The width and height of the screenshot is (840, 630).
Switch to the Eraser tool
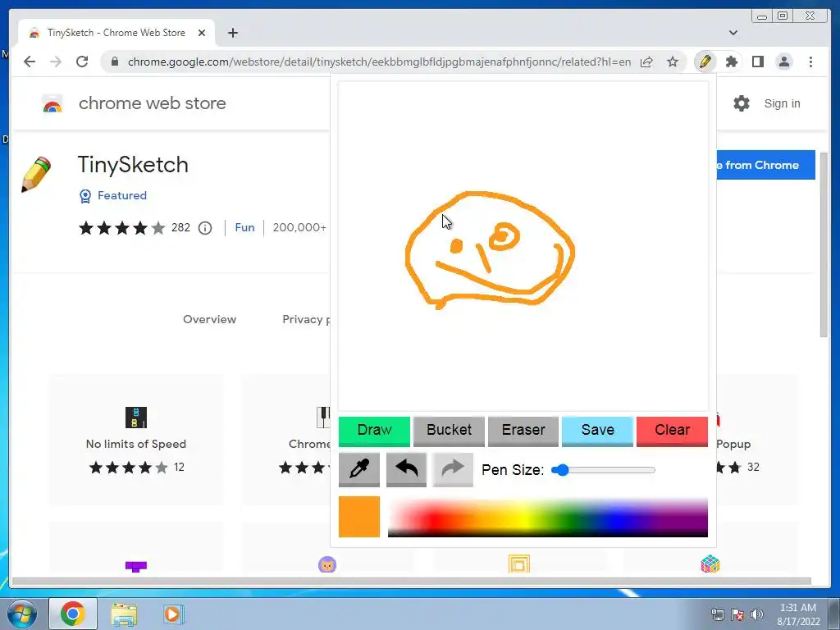click(x=523, y=431)
